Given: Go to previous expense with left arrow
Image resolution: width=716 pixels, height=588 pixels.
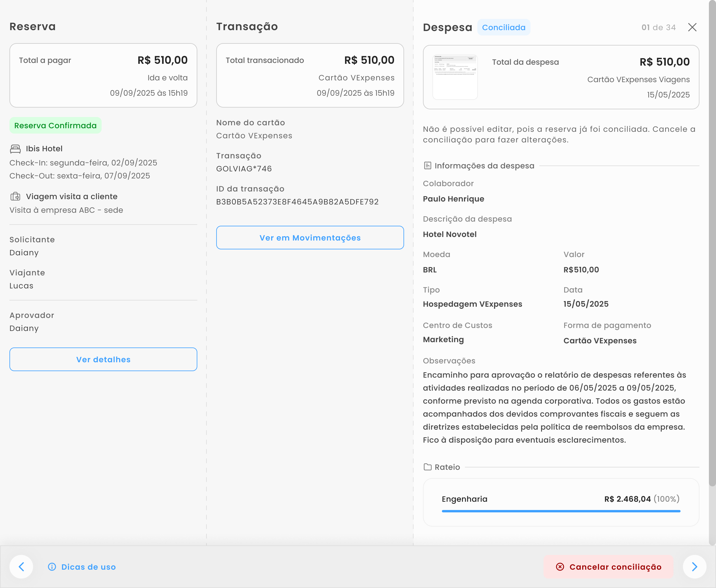Looking at the screenshot, I should point(21,567).
